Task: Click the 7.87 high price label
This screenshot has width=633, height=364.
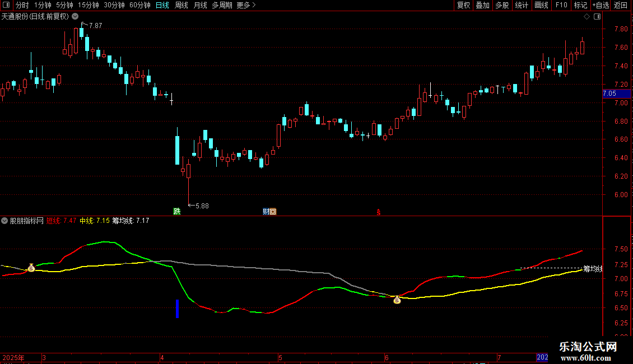Action: point(96,26)
